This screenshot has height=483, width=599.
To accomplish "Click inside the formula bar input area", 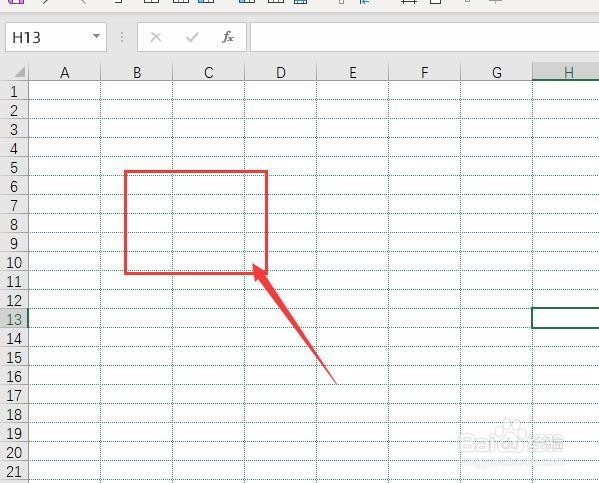I will click(x=424, y=37).
